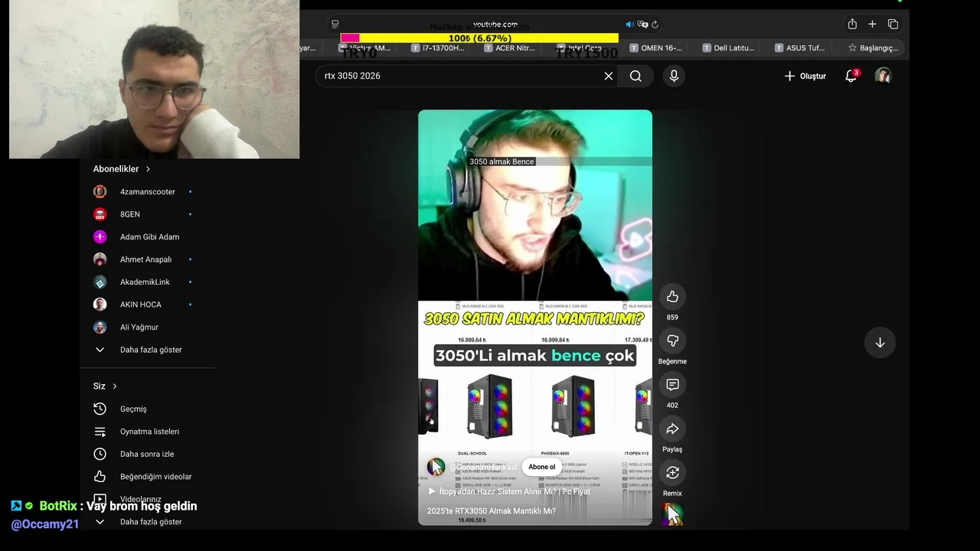
Task: Show the browser tab overview
Action: (x=893, y=24)
